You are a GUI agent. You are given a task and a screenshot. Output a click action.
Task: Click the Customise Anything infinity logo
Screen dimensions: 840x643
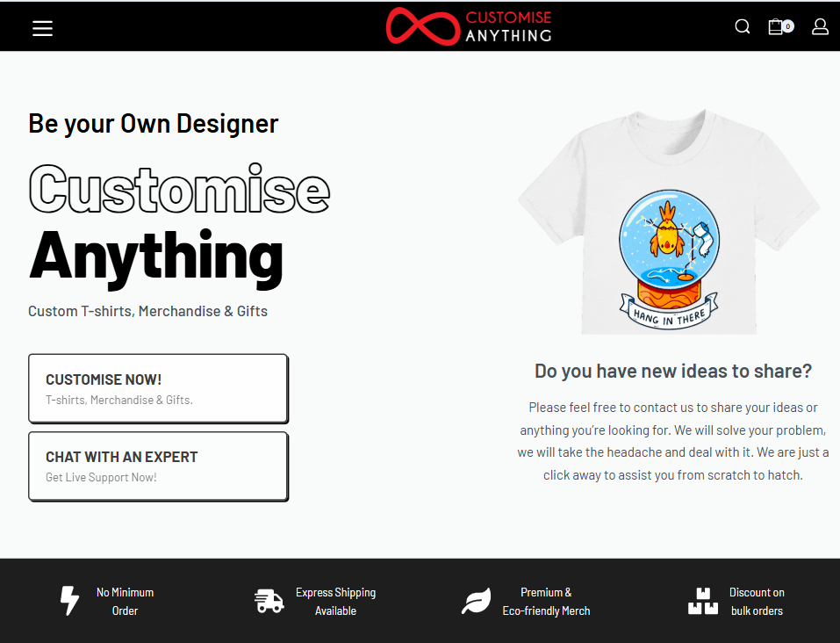click(x=423, y=26)
